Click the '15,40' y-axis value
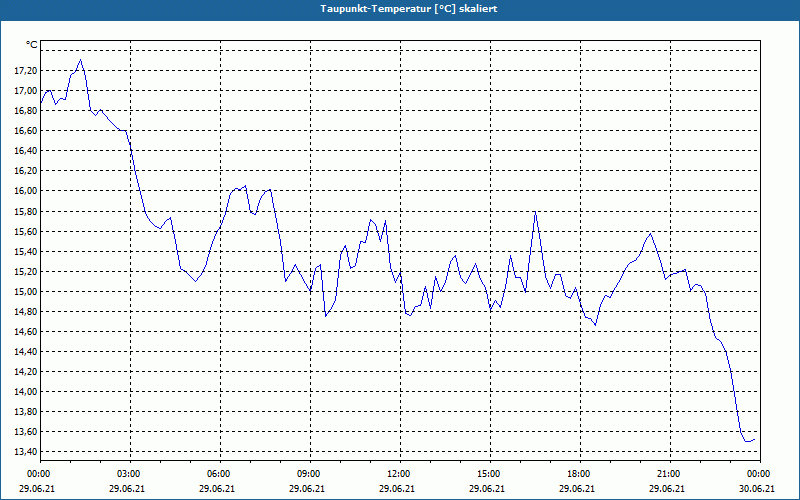 click(26, 252)
